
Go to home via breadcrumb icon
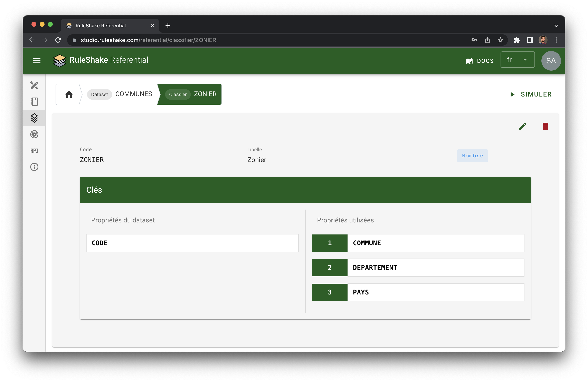pos(69,94)
